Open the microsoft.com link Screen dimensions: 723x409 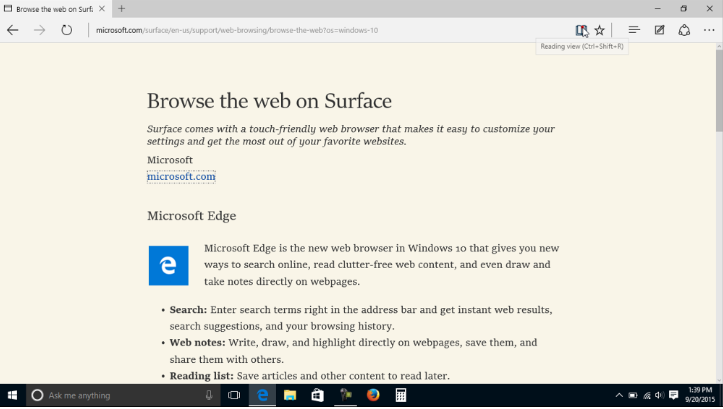point(181,177)
